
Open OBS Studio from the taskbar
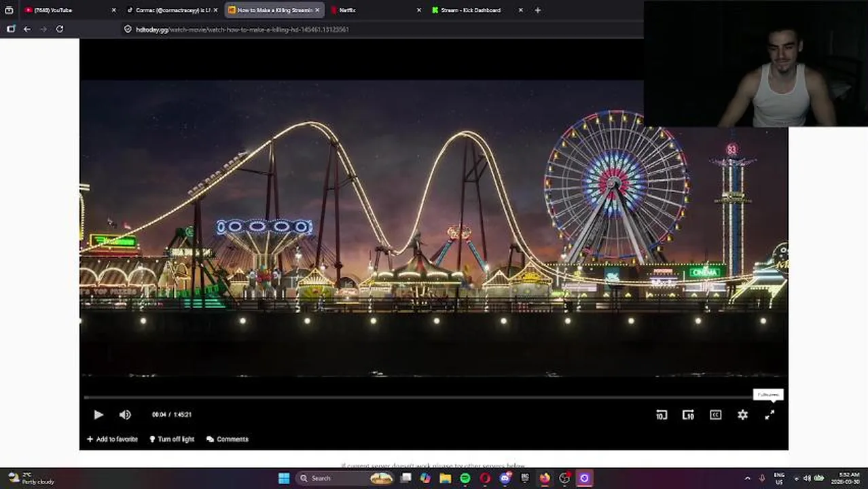564,478
